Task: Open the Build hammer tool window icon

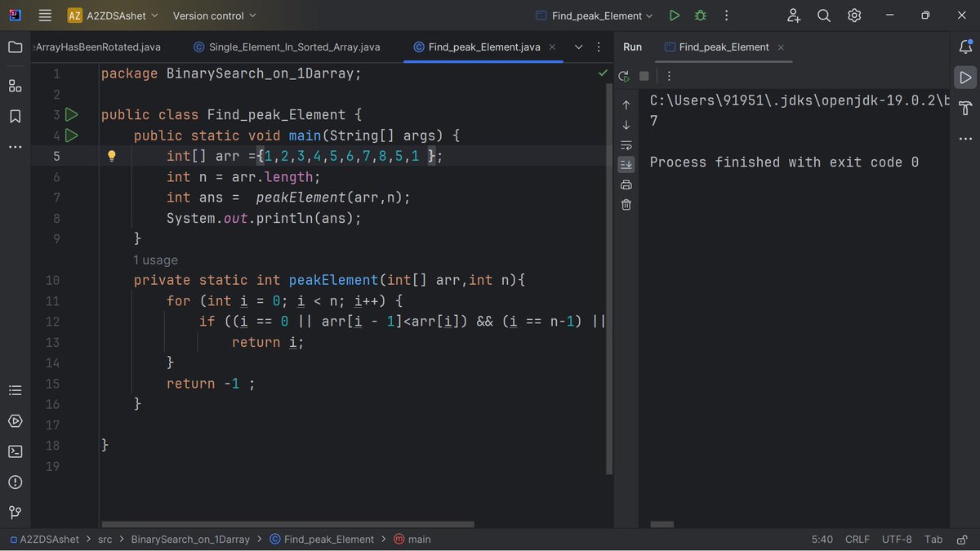Action: point(965,109)
